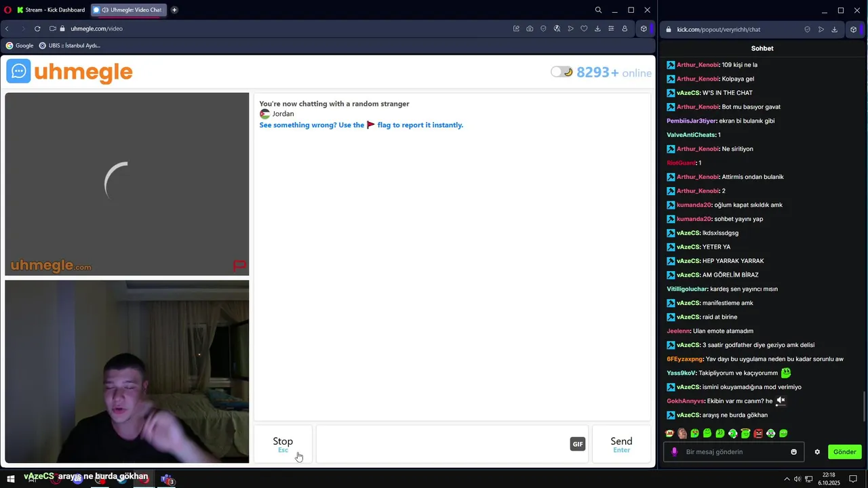Click Jeelenn username in chat
868x488 pixels.
point(678,331)
